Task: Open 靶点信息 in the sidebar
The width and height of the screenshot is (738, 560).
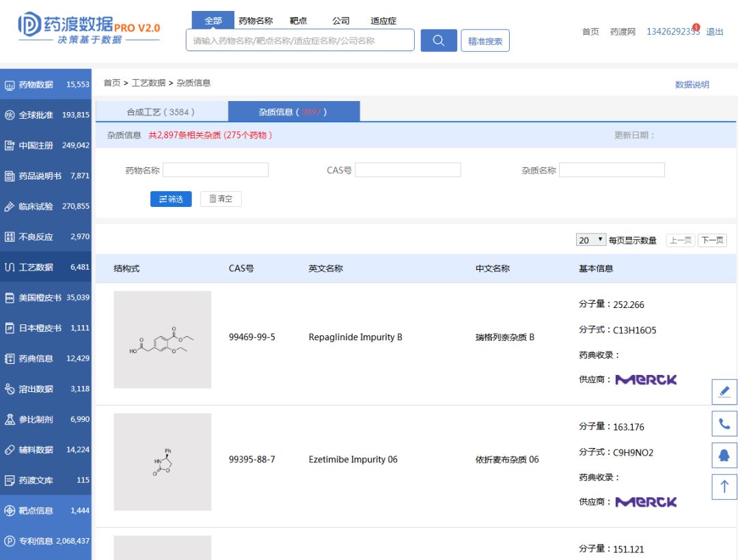Action: [45, 510]
